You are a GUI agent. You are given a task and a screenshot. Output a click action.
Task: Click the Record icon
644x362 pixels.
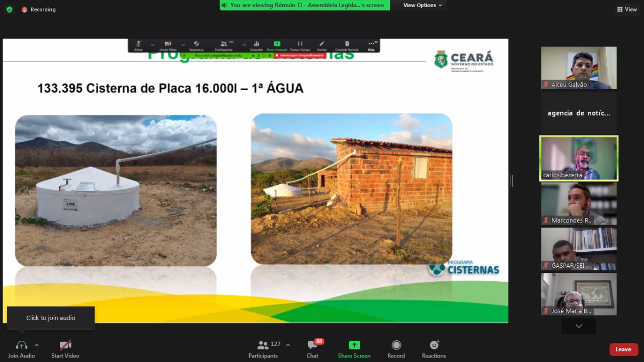(x=396, y=345)
